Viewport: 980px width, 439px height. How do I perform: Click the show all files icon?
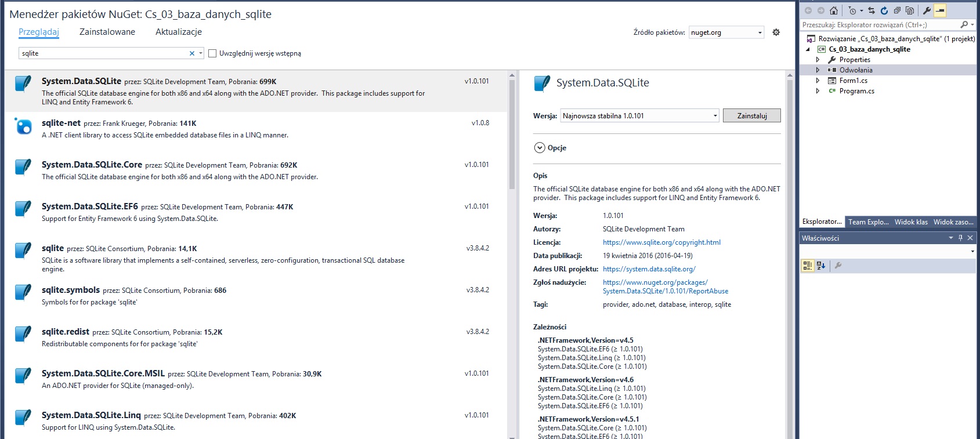click(910, 10)
